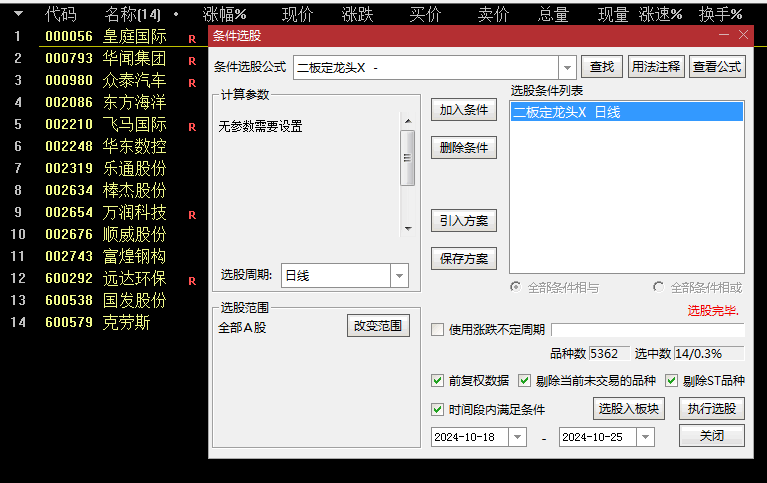Select 全部条件相与 radio button
This screenshot has width=767, height=483.
pyautogui.click(x=516, y=287)
